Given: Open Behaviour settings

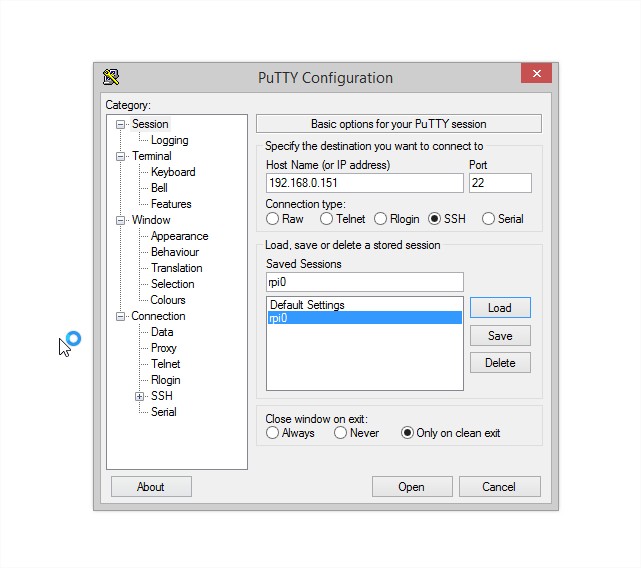Looking at the screenshot, I should click(x=175, y=252).
